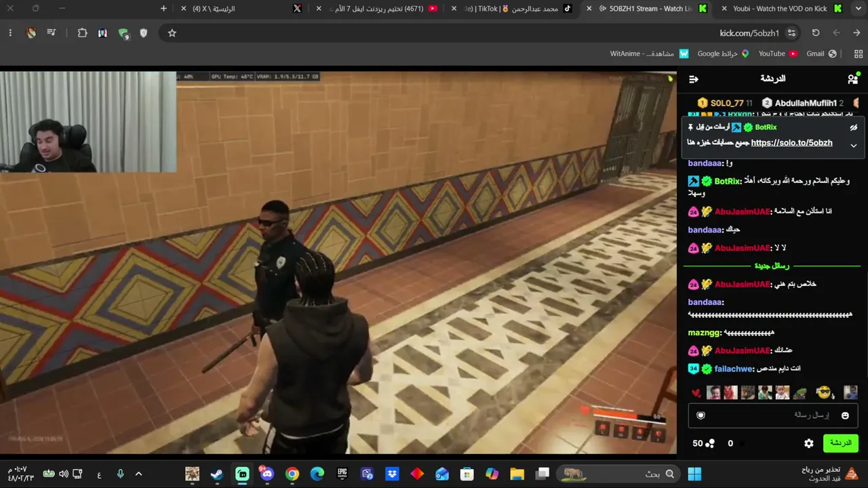Collapse the chat panel with arrow icon
The width and height of the screenshot is (868, 488).
point(693,79)
